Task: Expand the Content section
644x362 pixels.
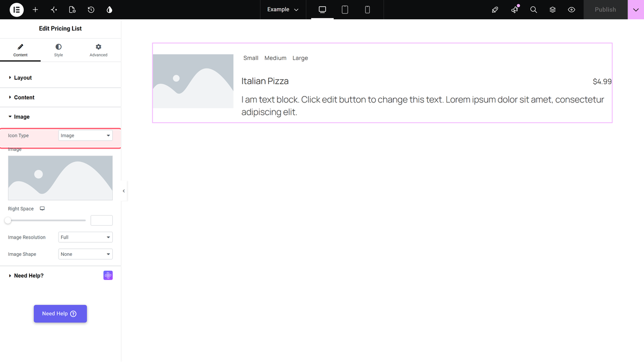Action: click(x=61, y=98)
